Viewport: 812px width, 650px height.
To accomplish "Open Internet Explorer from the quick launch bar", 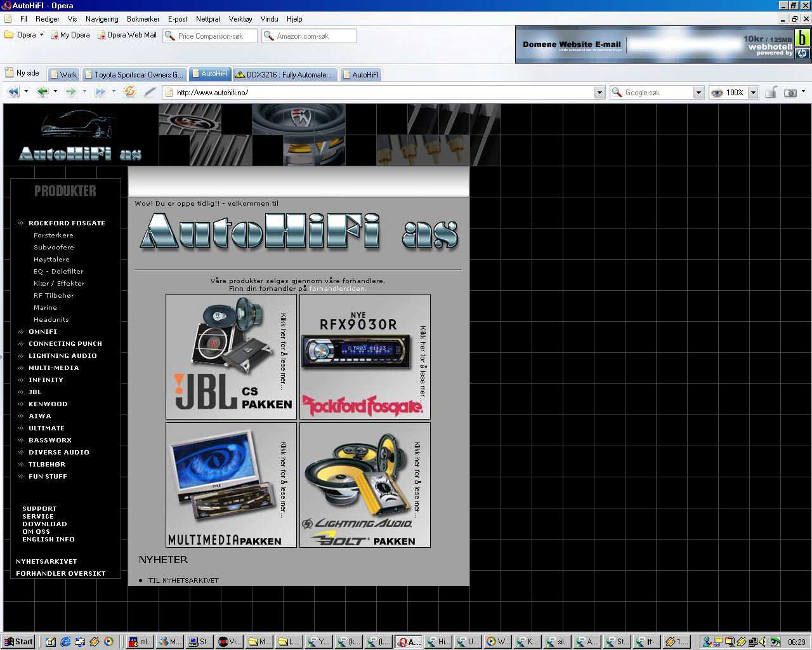I will point(65,642).
